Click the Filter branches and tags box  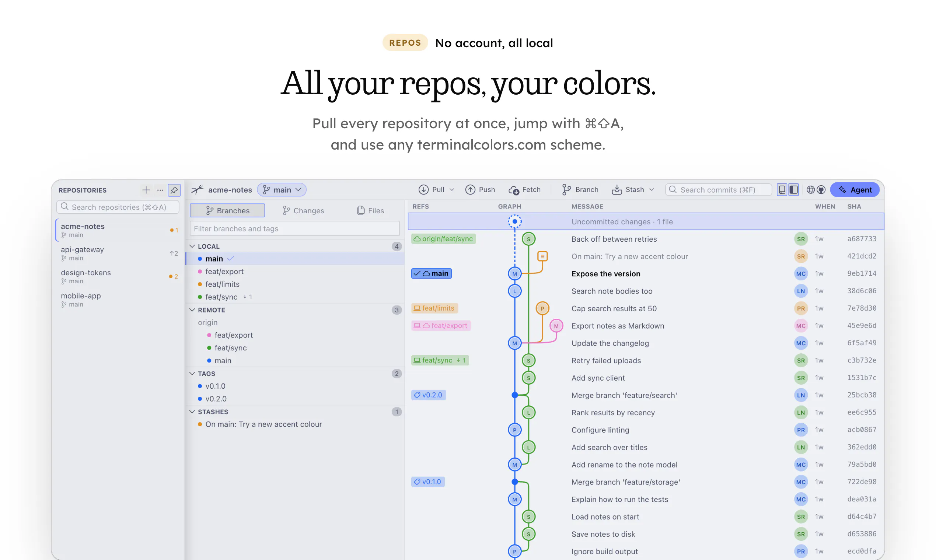click(x=294, y=229)
